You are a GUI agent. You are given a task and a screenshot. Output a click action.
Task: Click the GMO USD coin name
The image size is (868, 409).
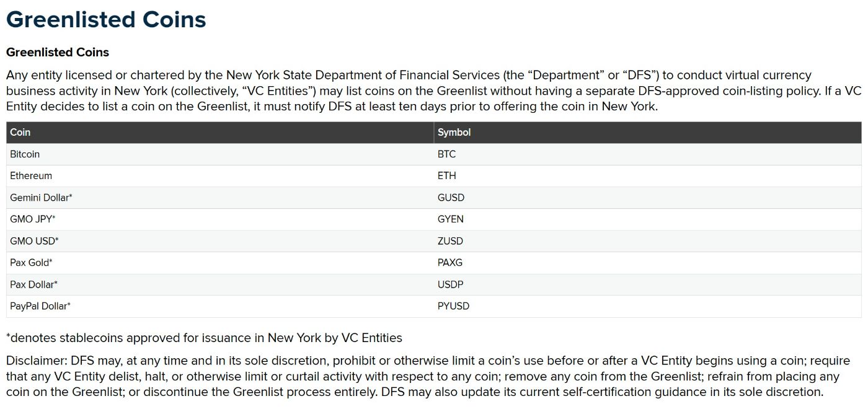[x=34, y=241]
